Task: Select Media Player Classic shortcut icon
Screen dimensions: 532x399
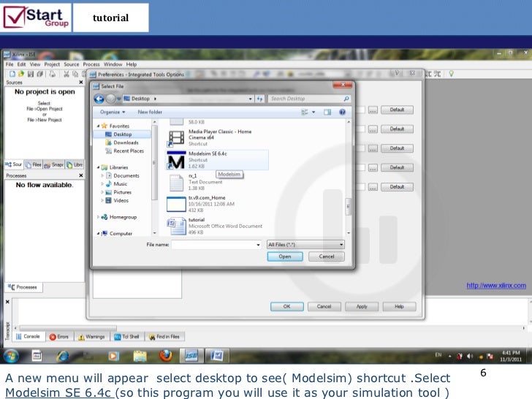Action: pos(176,138)
